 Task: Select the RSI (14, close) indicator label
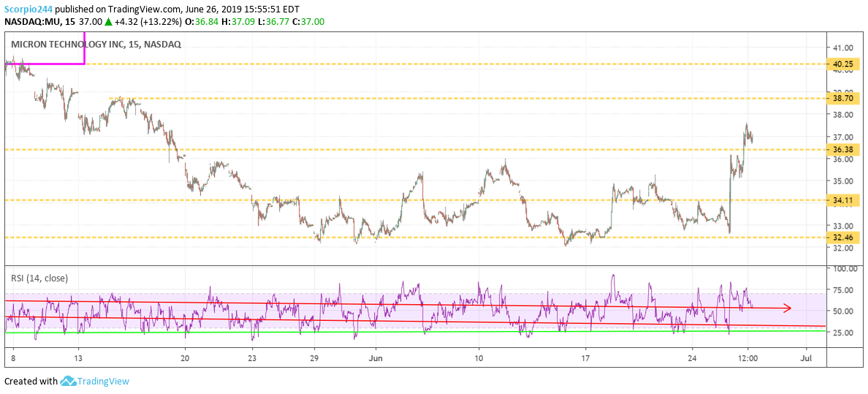coord(40,278)
